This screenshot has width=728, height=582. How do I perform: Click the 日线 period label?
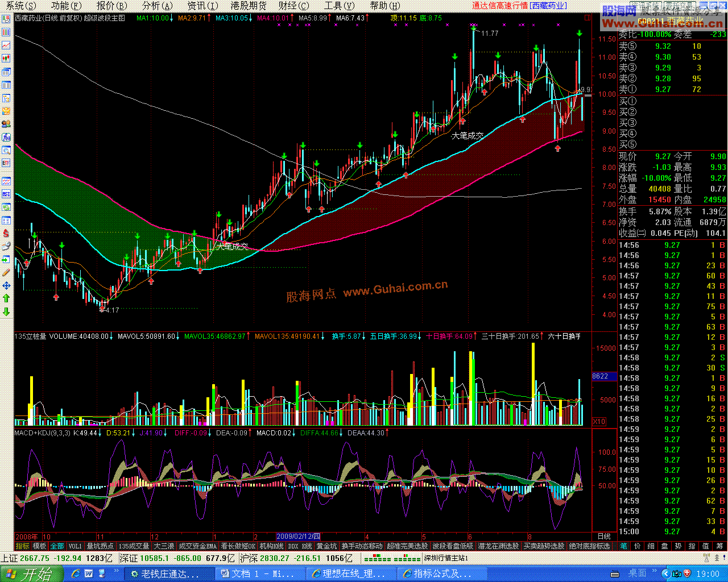pyautogui.click(x=603, y=536)
